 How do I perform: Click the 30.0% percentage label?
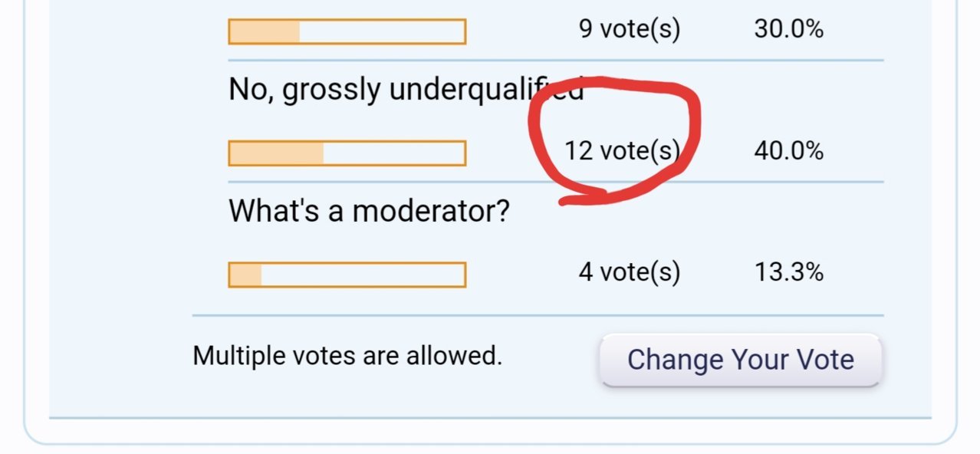(x=788, y=30)
